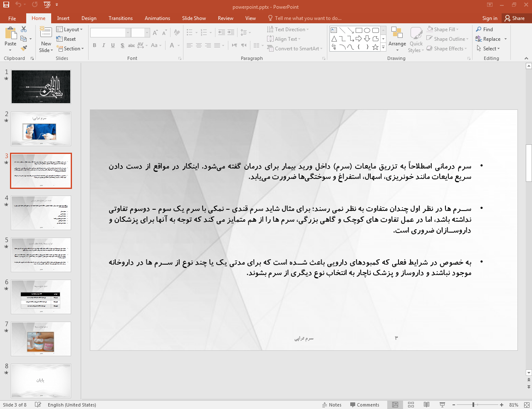Screen dimensions: 532x409
Task: Click the zoom slider handle
Action: click(473, 404)
